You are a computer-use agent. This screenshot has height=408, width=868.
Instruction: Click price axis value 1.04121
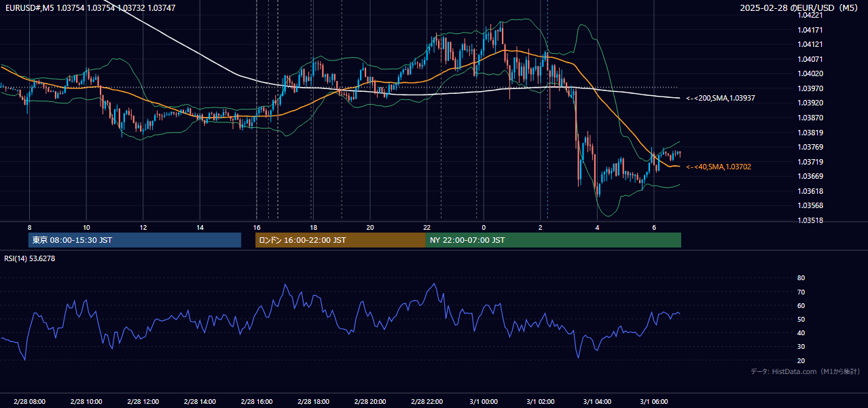coord(811,44)
